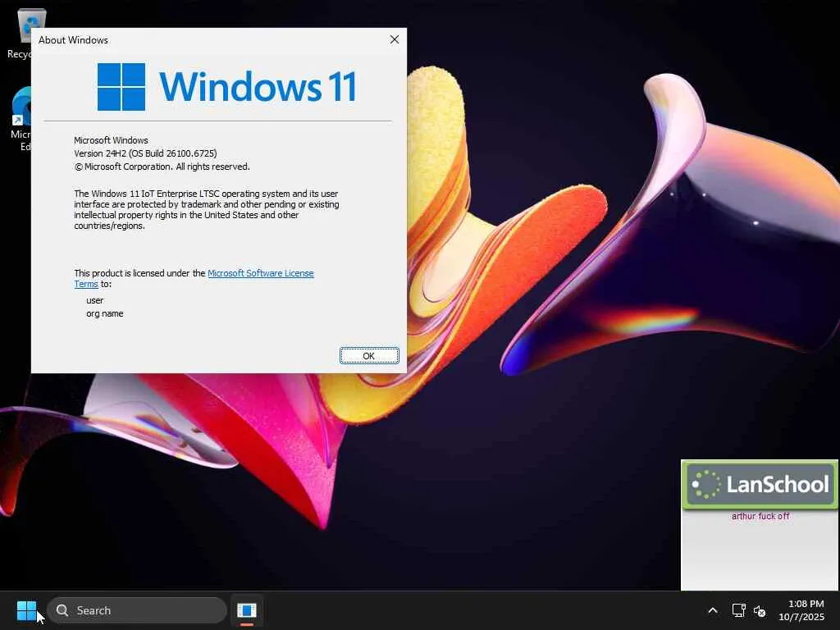840x630 pixels.
Task: Open the network status tray icon
Action: pyautogui.click(x=738, y=610)
